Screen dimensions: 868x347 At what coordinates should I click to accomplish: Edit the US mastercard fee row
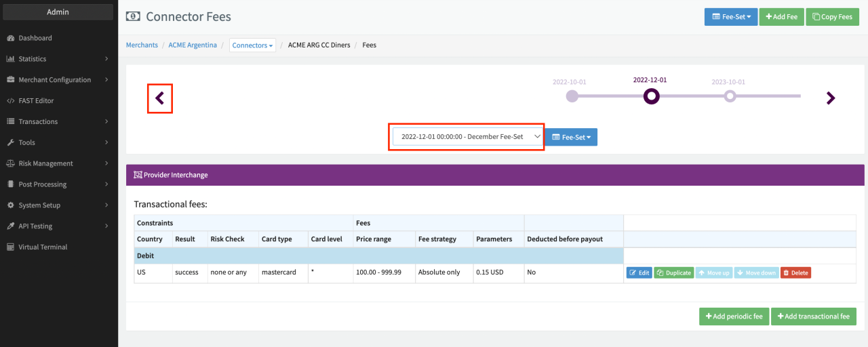(x=638, y=273)
